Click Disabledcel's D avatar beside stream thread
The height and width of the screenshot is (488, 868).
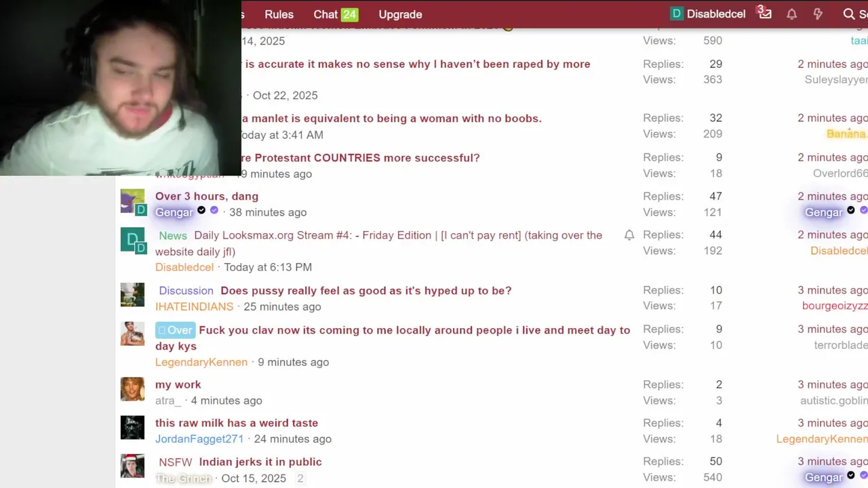tap(132, 240)
